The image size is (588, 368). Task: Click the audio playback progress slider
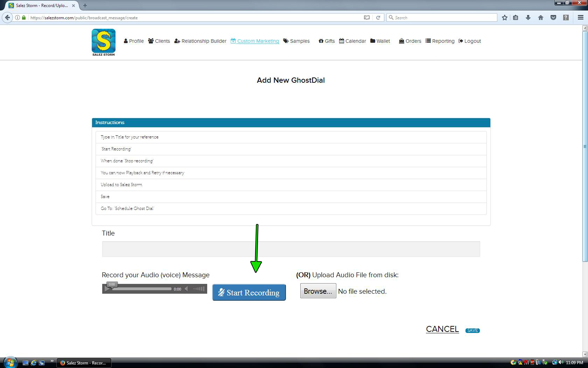(x=142, y=289)
